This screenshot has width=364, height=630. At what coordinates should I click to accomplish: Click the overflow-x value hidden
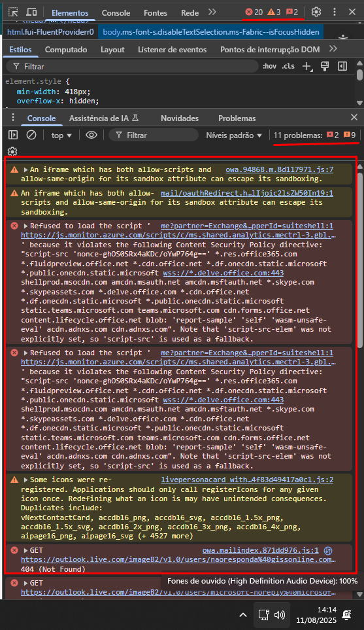click(82, 101)
